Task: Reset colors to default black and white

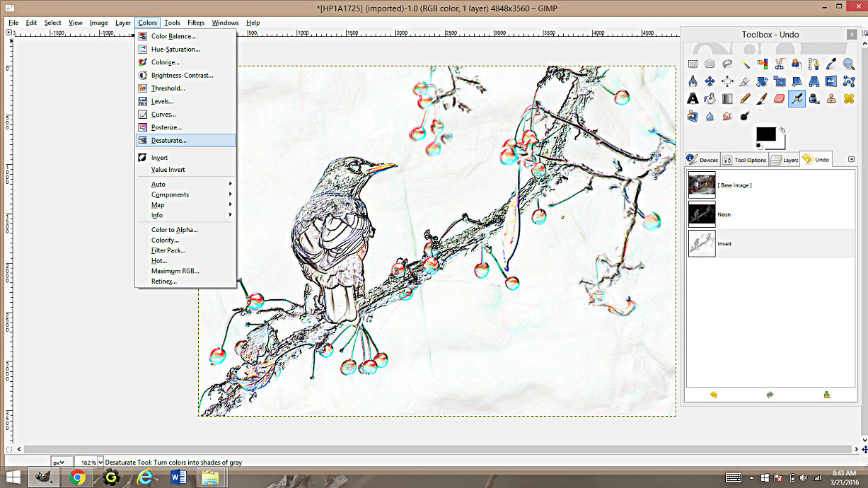Action: pyautogui.click(x=759, y=146)
